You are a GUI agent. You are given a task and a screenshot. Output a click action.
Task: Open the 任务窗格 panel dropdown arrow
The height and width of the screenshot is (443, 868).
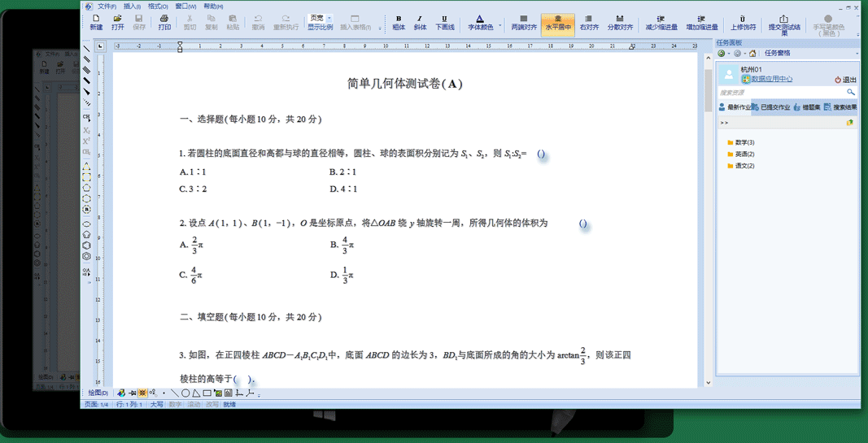tap(857, 54)
